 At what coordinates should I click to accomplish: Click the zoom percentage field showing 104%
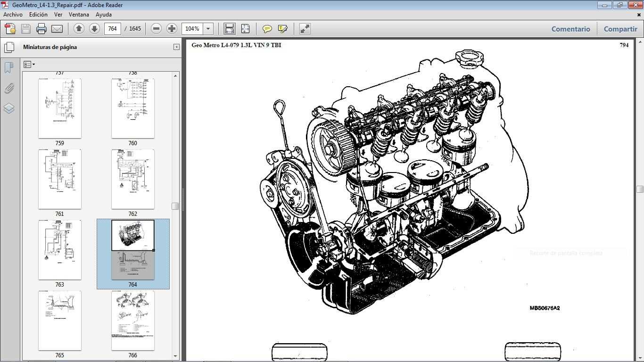192,29
